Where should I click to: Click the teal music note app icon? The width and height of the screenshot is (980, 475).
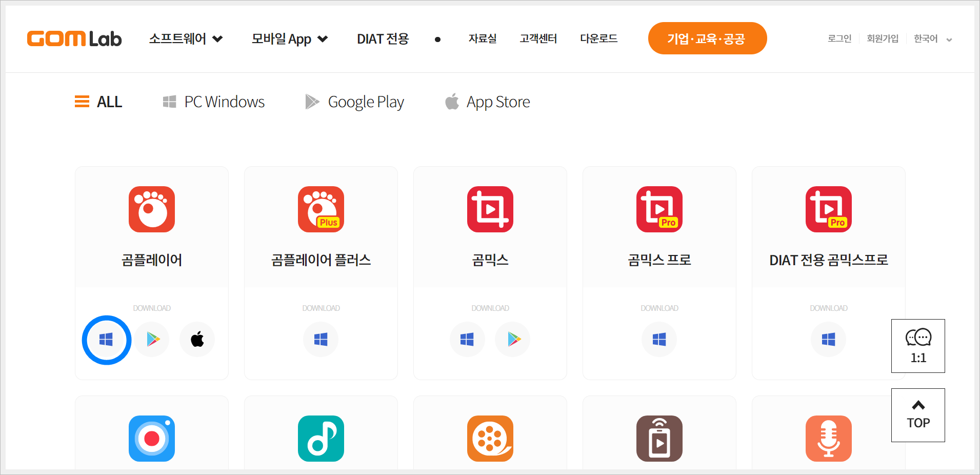tap(321, 439)
